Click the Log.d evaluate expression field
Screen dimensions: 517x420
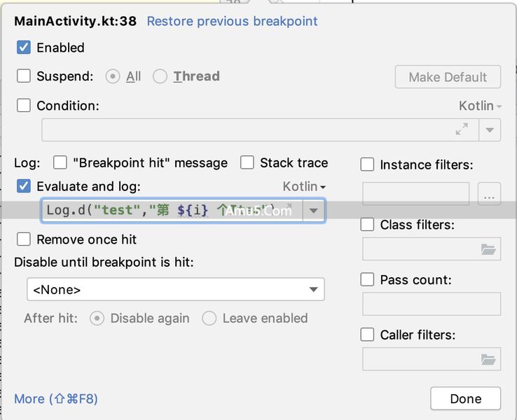pyautogui.click(x=172, y=210)
